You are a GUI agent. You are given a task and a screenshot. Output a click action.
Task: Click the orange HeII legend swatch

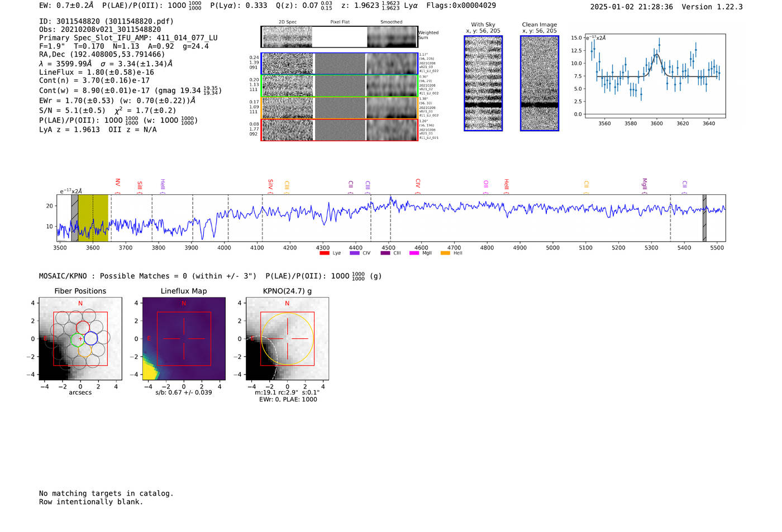pyautogui.click(x=445, y=253)
